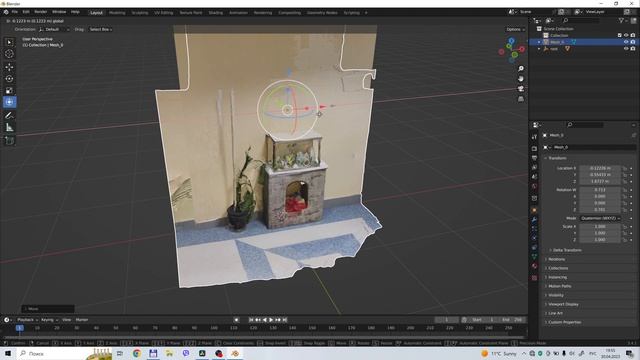640x360 pixels.
Task: Toggle render camera icon for Collection
Action: tap(633, 36)
